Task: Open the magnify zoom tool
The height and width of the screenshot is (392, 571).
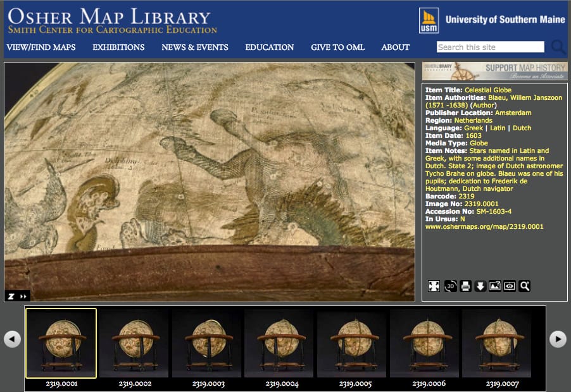Action: (524, 286)
